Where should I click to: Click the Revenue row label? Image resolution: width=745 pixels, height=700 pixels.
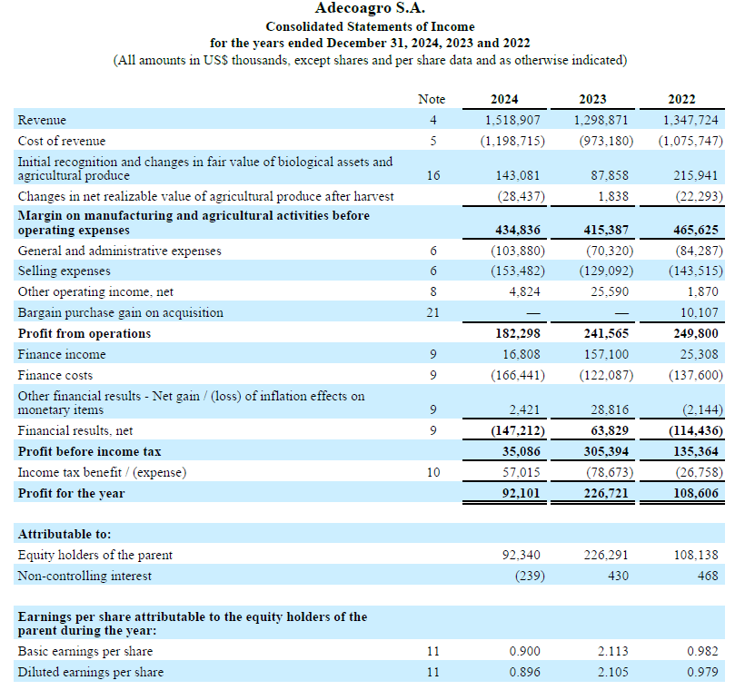42,120
